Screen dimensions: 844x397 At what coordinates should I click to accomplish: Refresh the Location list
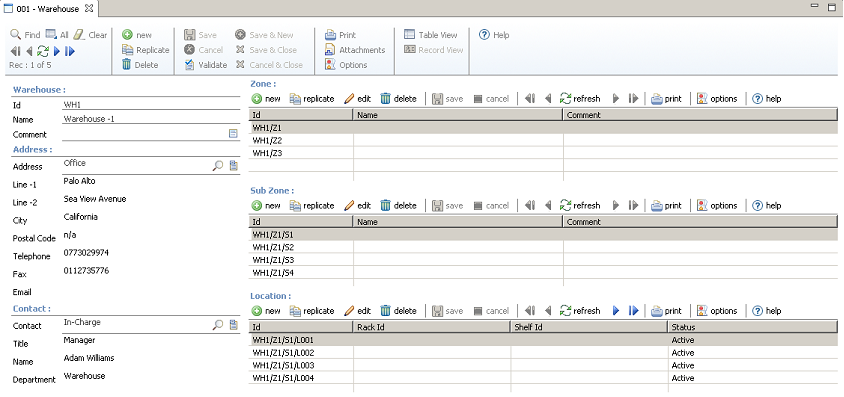click(x=580, y=311)
